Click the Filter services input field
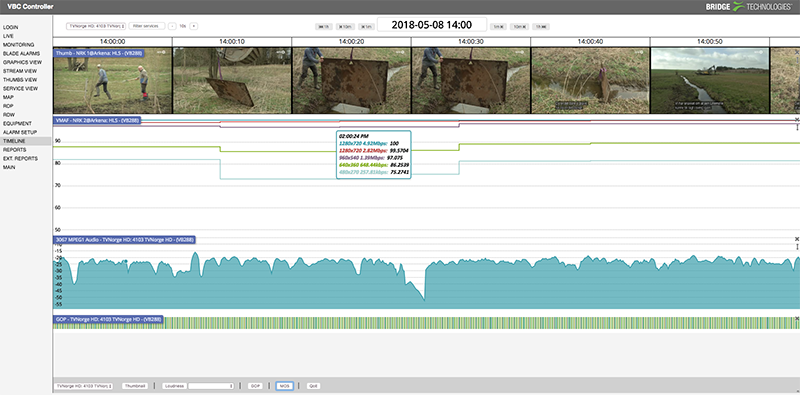The image size is (800, 395). coord(147,26)
